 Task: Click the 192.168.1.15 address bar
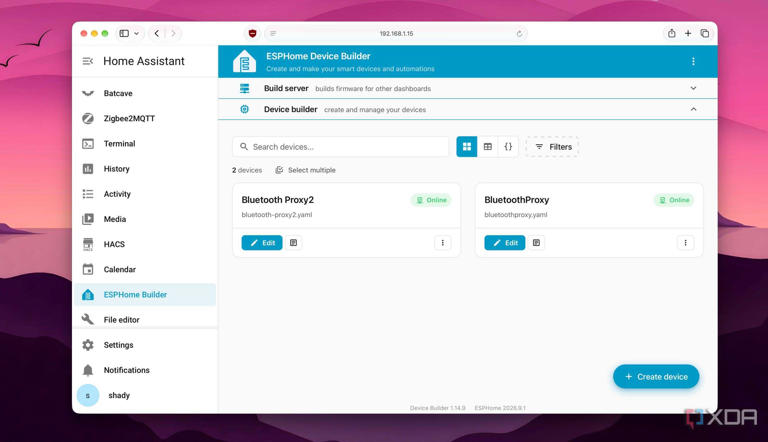396,33
